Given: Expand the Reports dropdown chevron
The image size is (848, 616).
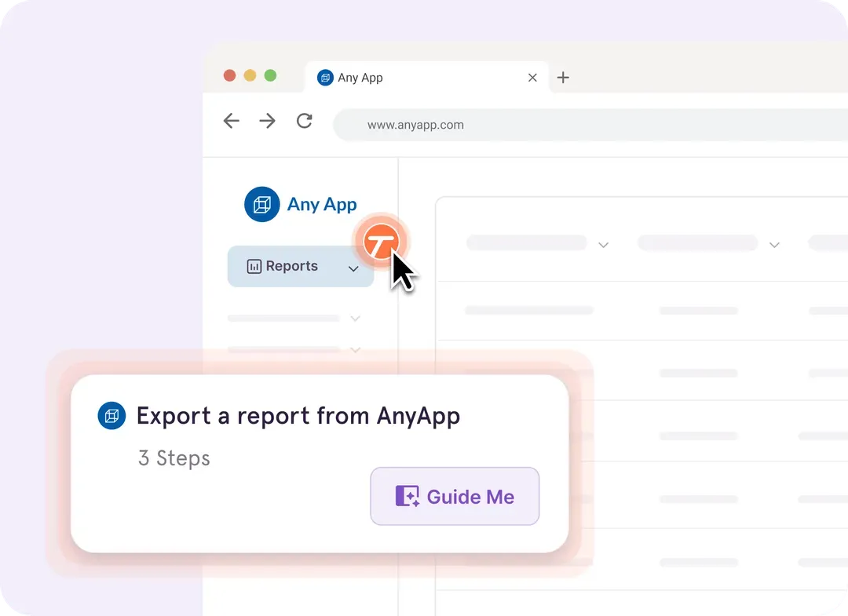Looking at the screenshot, I should (x=353, y=268).
